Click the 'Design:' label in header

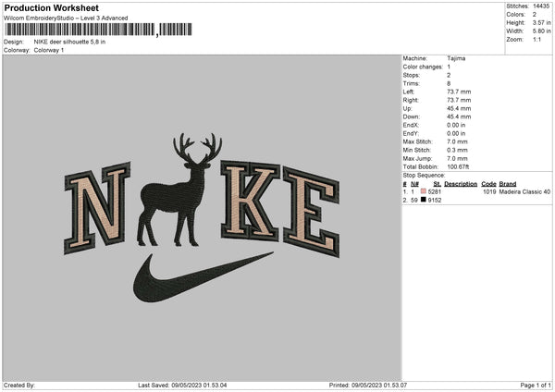click(x=14, y=42)
